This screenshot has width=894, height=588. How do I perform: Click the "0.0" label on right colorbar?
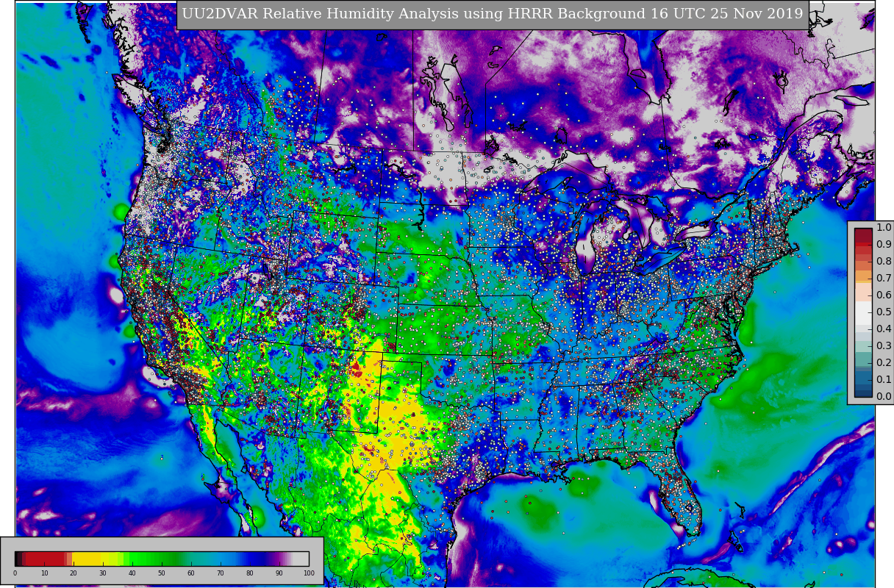click(x=884, y=396)
